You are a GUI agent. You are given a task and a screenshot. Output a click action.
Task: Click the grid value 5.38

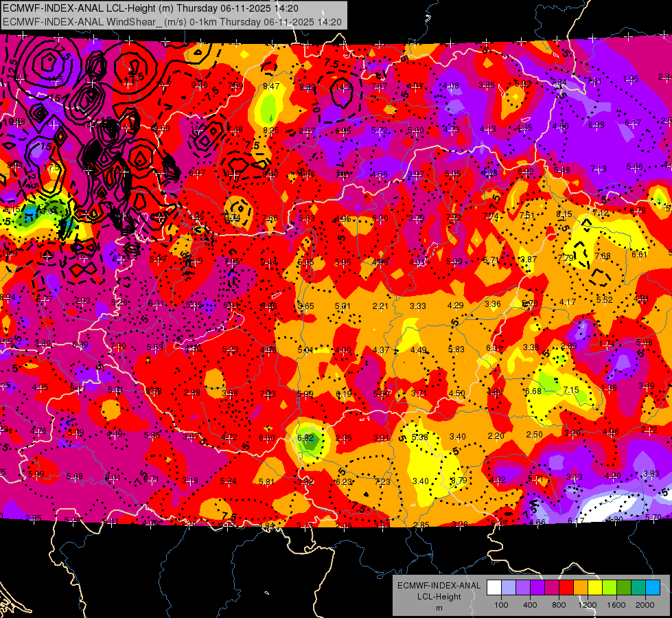point(419,437)
